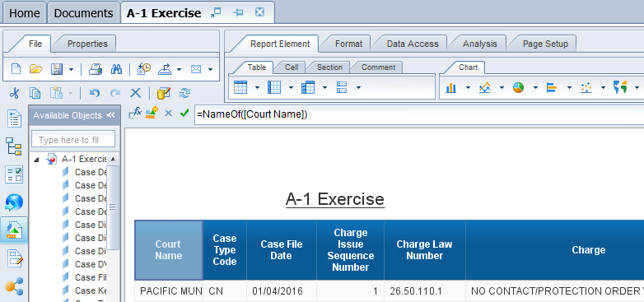Open cross table dropdown arrow
Viewport: 644px width, 302px height.
(x=324, y=87)
